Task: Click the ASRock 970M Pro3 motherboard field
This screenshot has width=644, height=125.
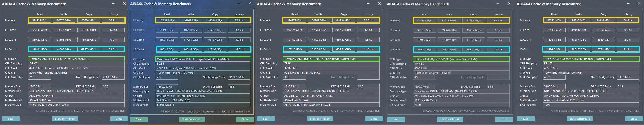Action: point(76,100)
